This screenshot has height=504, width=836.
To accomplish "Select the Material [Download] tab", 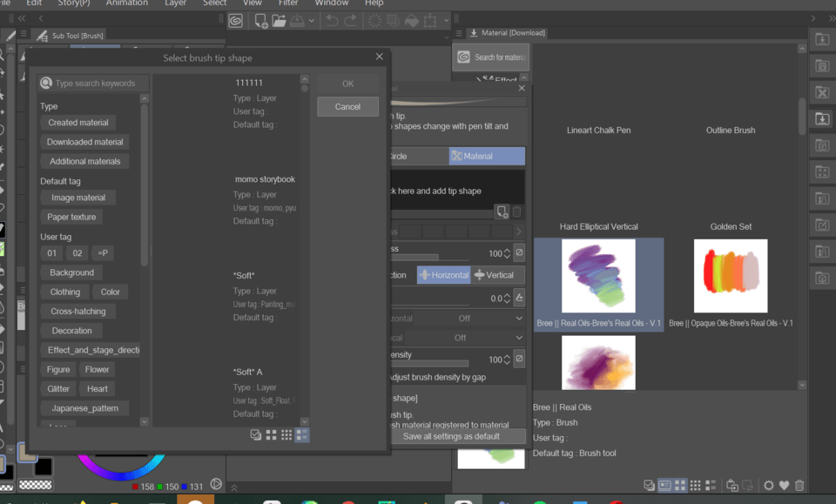I will tap(507, 33).
